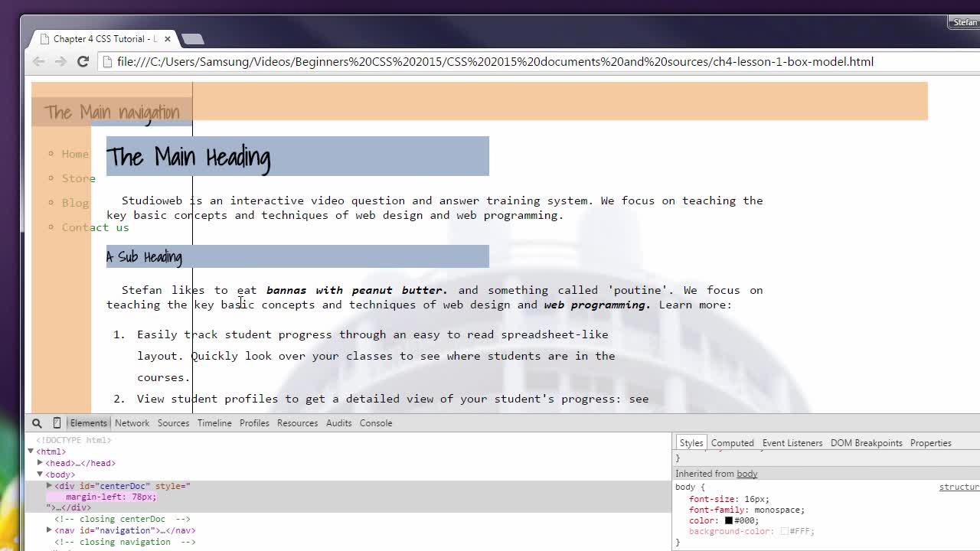Click the 'body' link in Inherited from
Image resolution: width=980 pixels, height=551 pixels.
point(747,474)
